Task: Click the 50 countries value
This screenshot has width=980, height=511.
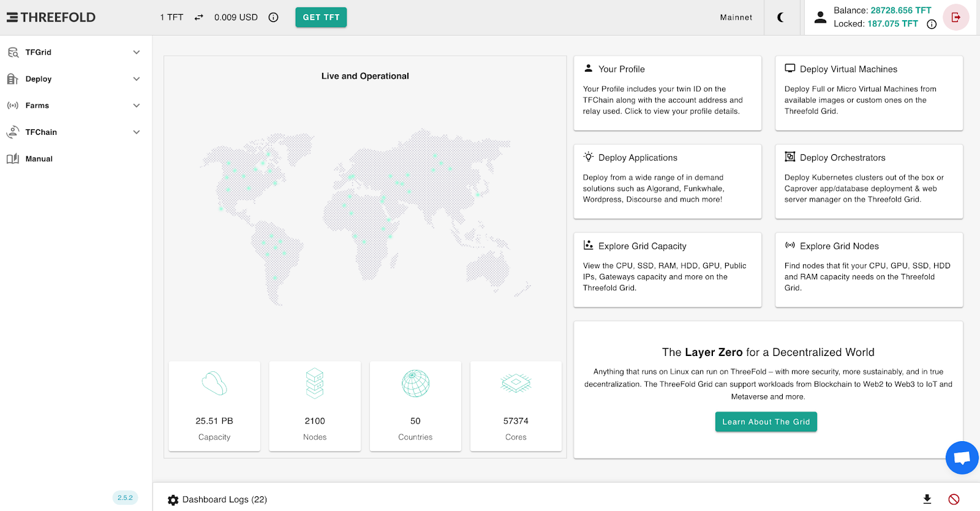Action: tap(415, 421)
